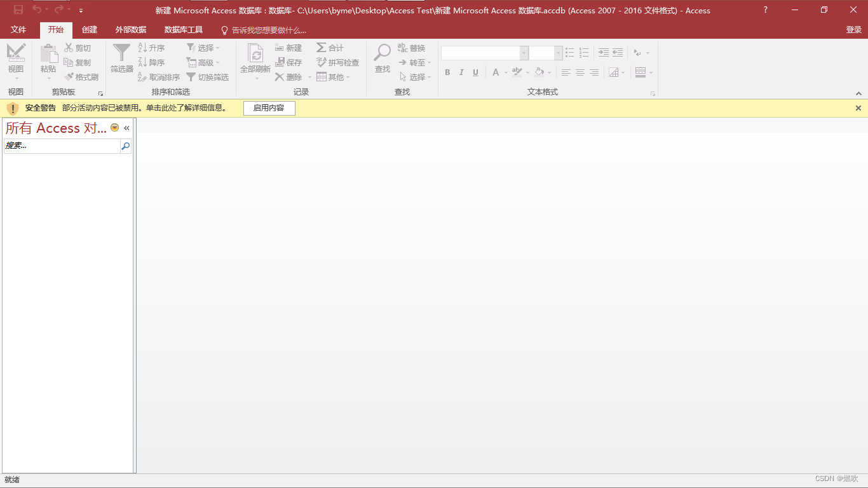Viewport: 868px width, 488px height.
Task: Select the 格式刷 (Format Painter) tool
Action: coord(81,77)
